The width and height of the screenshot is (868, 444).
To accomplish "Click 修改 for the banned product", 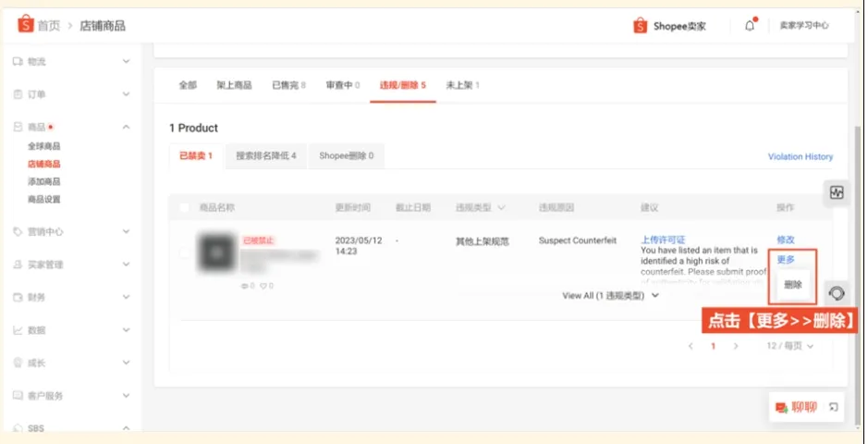I will coord(786,240).
